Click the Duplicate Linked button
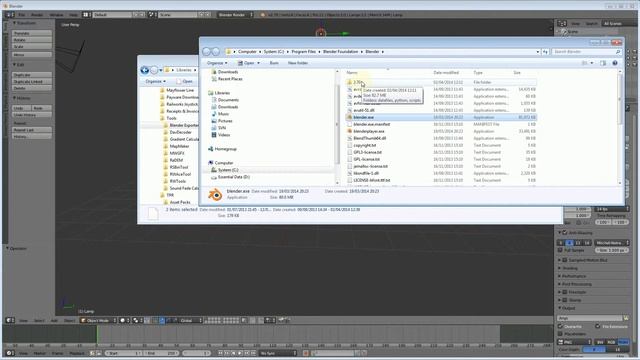The height and width of the screenshot is (360, 640). 32,82
